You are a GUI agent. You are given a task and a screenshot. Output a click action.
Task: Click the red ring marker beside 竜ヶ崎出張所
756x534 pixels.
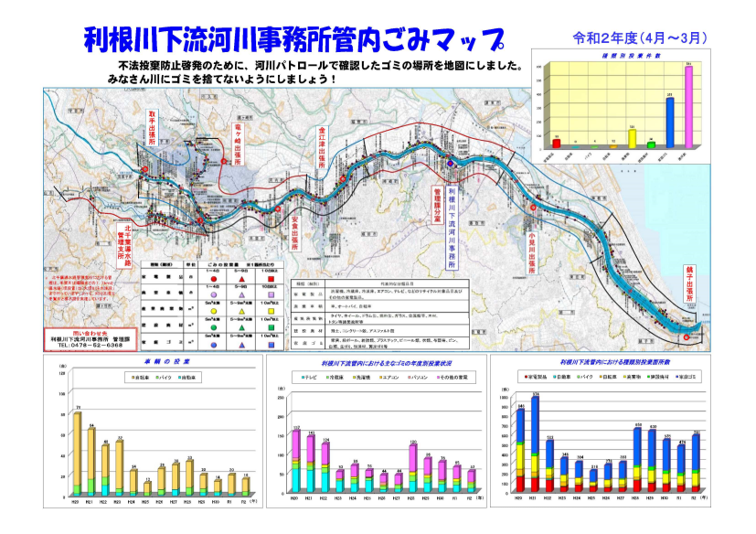223,161
